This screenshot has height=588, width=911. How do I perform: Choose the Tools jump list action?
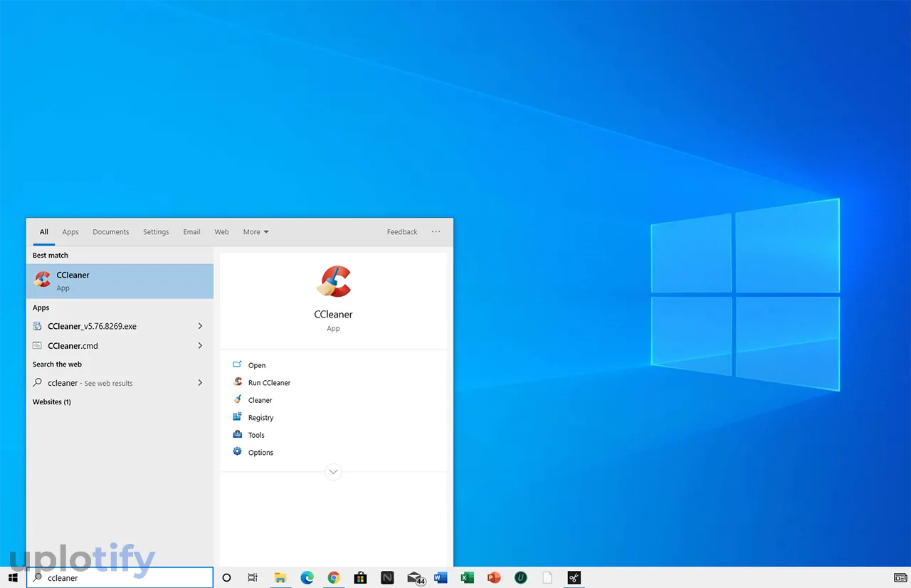tap(256, 435)
